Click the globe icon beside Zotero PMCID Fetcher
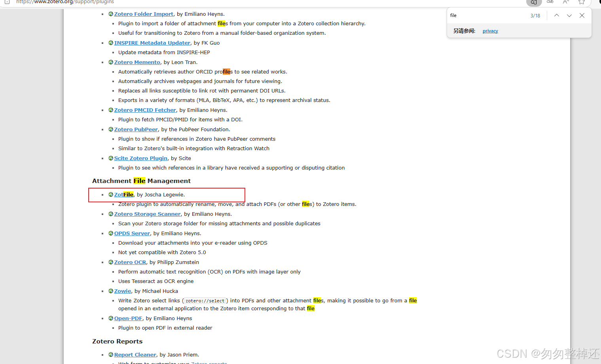 111,110
